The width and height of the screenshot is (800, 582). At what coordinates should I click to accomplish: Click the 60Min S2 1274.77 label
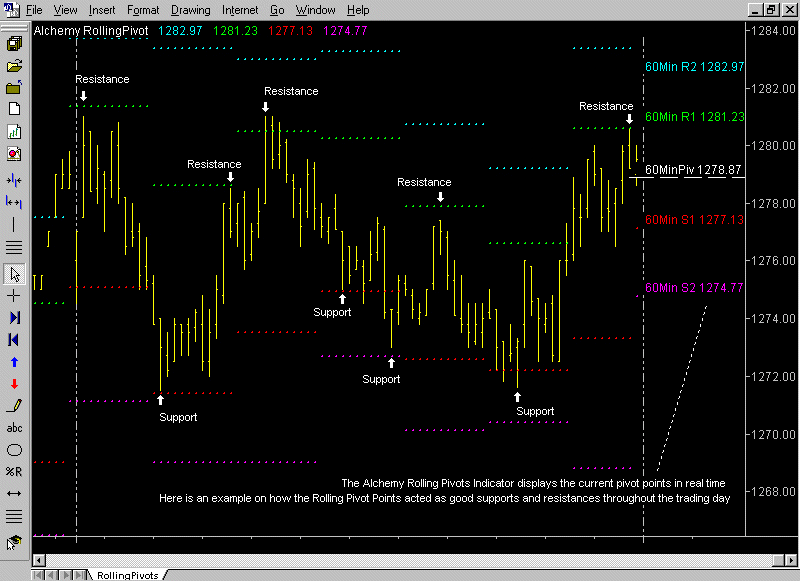pyautogui.click(x=694, y=288)
